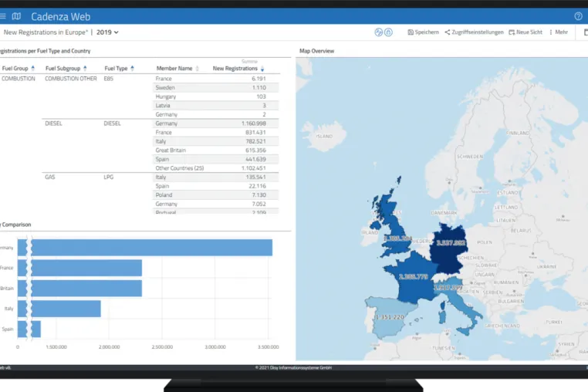Click the 3.500.000 axis label
This screenshot has width=588, height=392.
pyautogui.click(x=268, y=347)
